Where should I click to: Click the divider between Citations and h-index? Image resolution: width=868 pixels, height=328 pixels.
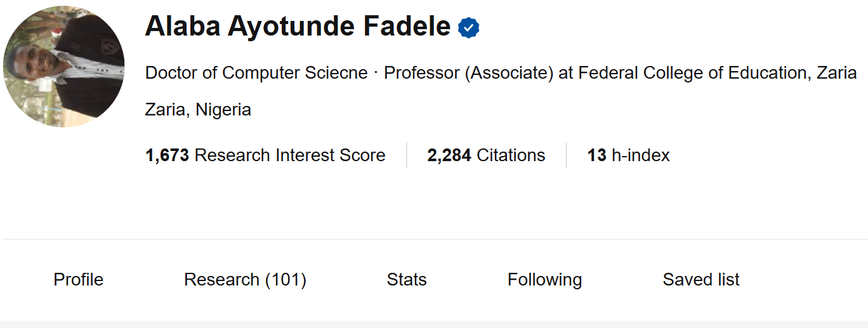[566, 155]
